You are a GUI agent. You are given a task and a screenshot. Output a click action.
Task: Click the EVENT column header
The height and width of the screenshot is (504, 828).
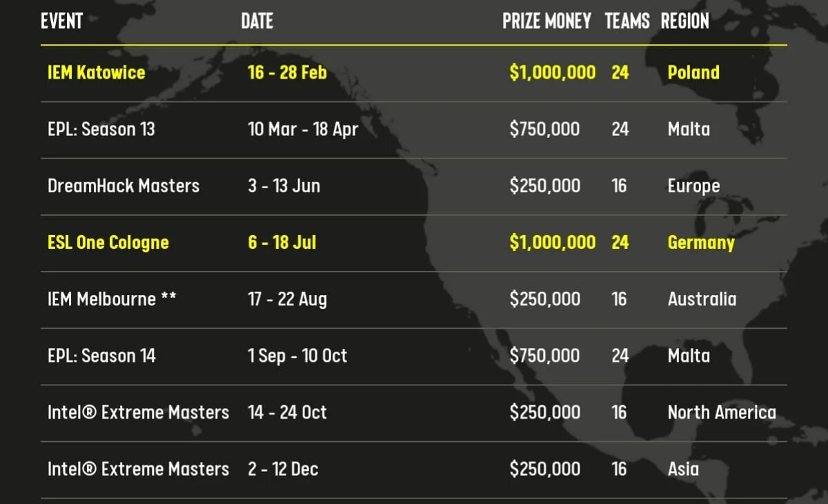(x=61, y=21)
